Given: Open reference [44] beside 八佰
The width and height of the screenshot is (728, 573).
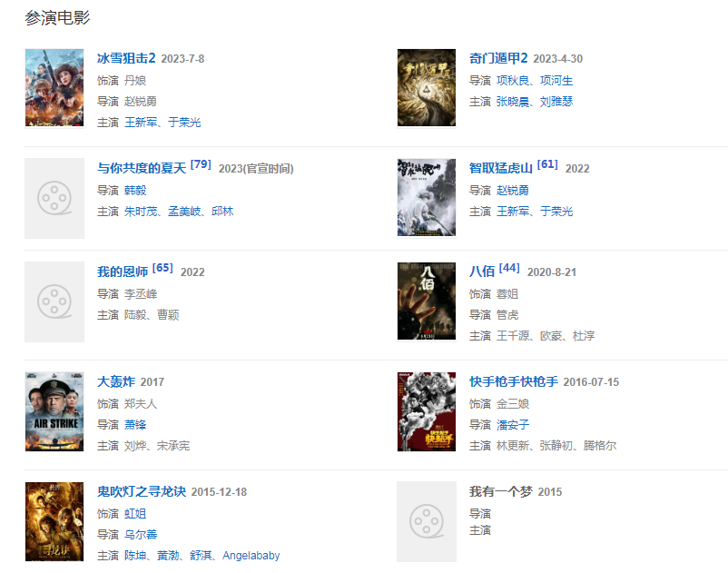Looking at the screenshot, I should click(509, 268).
